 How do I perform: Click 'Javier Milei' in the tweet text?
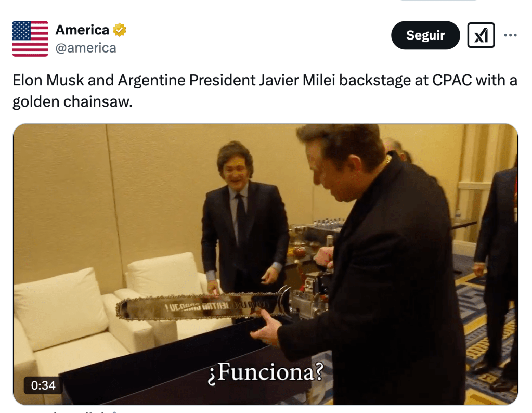click(297, 80)
